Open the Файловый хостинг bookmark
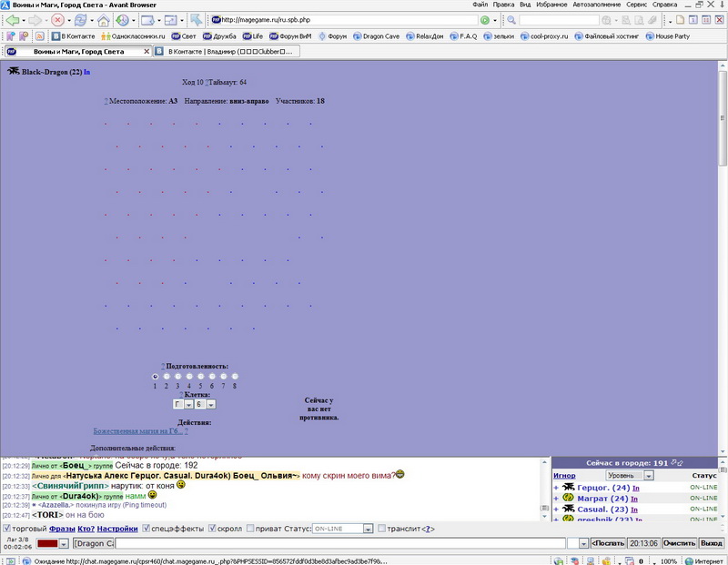Viewport: 728px width, 565px height. pos(607,36)
